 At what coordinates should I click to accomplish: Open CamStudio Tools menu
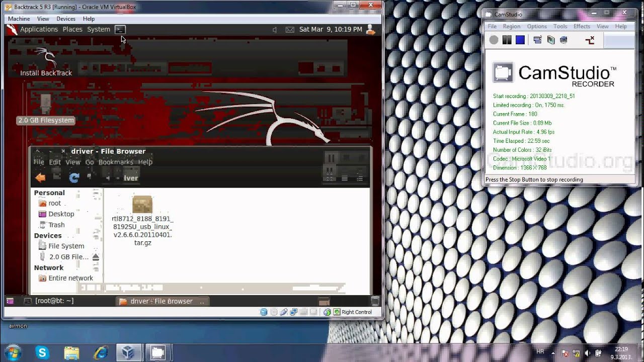point(560,26)
